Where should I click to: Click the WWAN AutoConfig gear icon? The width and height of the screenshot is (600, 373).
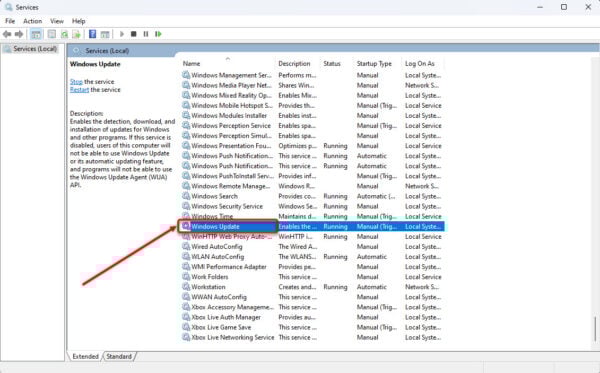pos(186,297)
